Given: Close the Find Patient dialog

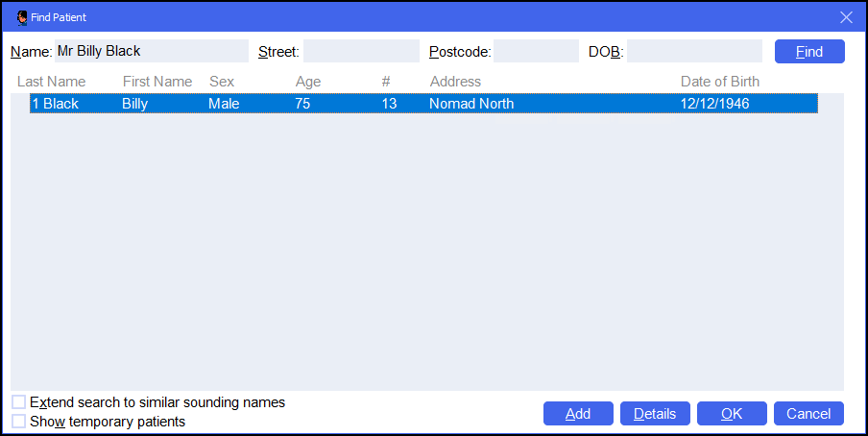Looking at the screenshot, I should point(846,17).
